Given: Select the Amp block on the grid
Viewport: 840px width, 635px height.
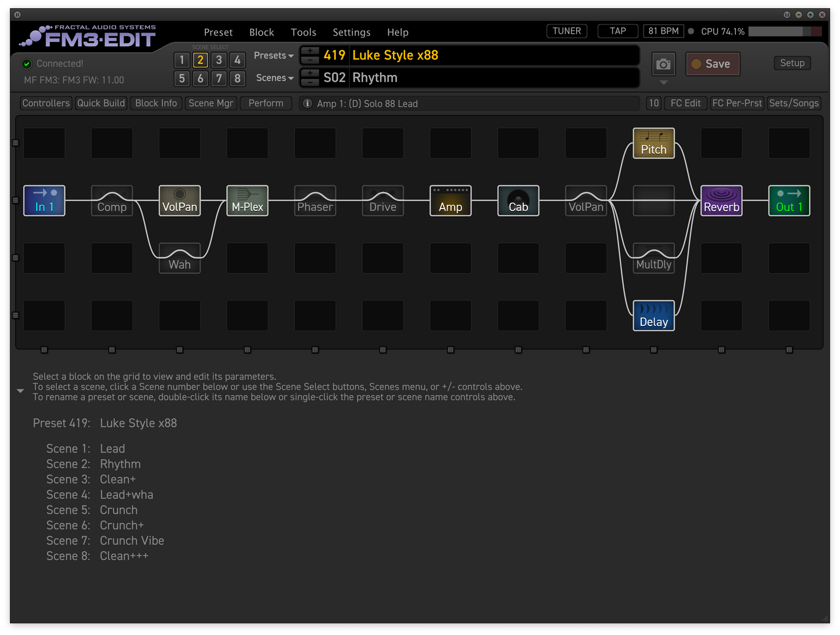Looking at the screenshot, I should [x=451, y=200].
